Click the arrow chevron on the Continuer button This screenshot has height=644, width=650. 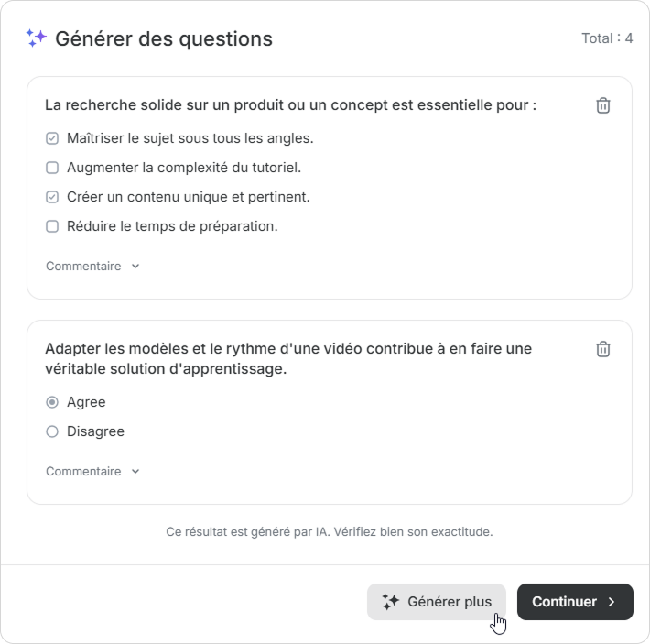[612, 602]
